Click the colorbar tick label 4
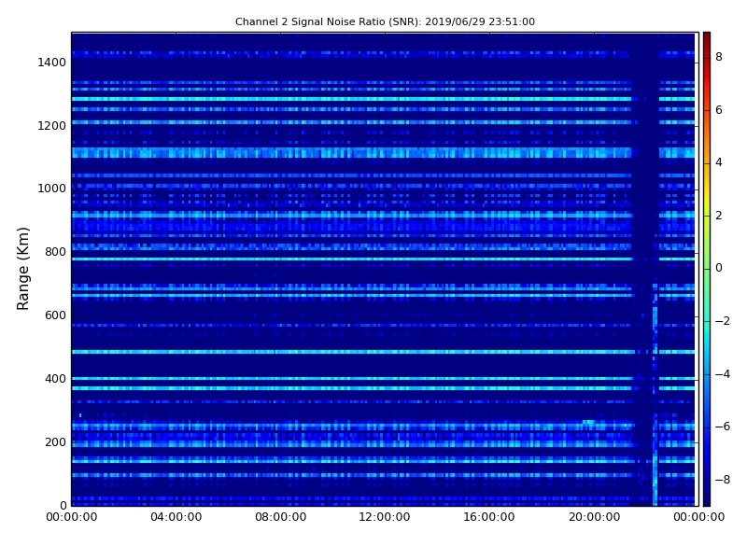Image resolution: width=747 pixels, height=560 pixels. click(719, 162)
